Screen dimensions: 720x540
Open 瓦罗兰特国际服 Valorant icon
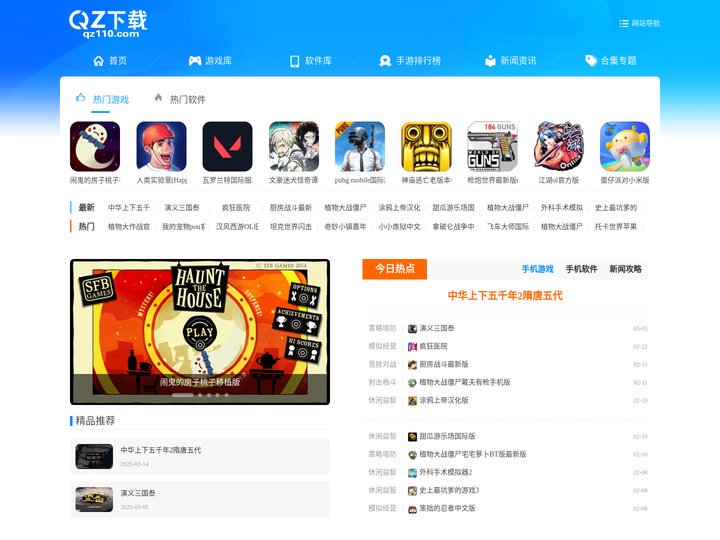tap(228, 146)
